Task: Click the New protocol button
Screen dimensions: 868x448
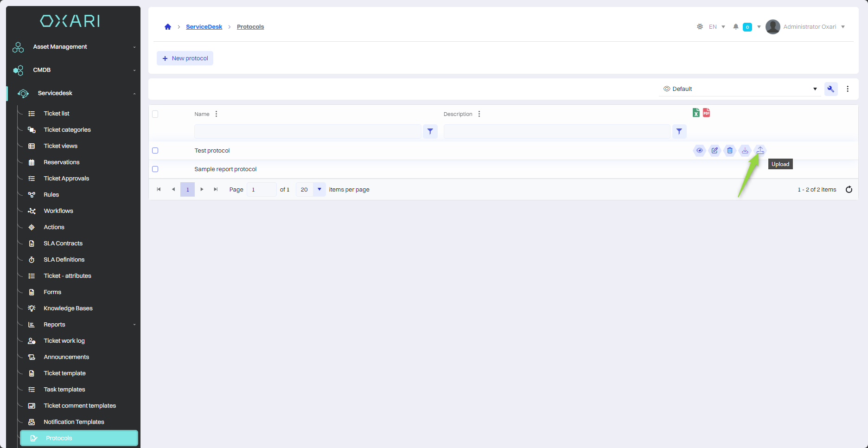Action: pos(185,58)
